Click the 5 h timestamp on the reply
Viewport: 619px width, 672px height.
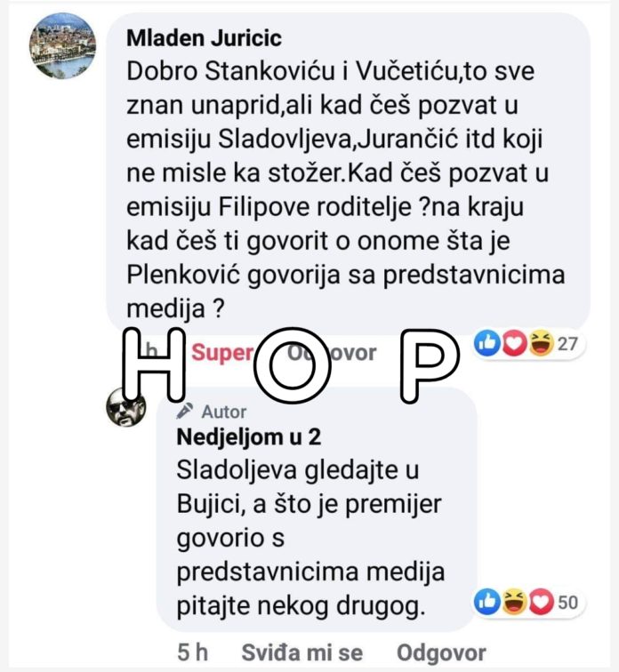pos(193,652)
